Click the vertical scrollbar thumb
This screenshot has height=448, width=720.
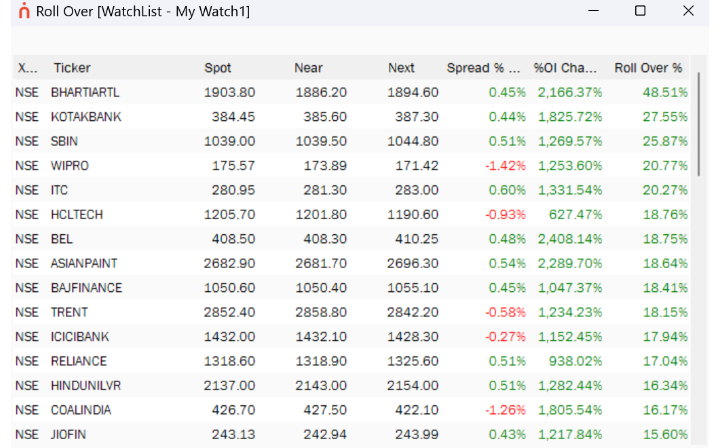coord(699,124)
